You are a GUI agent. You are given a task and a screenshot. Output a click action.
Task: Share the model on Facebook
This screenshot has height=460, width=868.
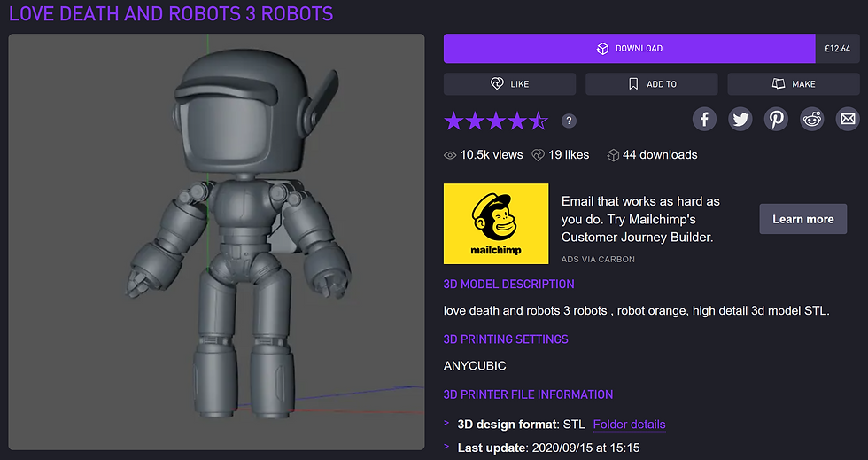click(704, 119)
